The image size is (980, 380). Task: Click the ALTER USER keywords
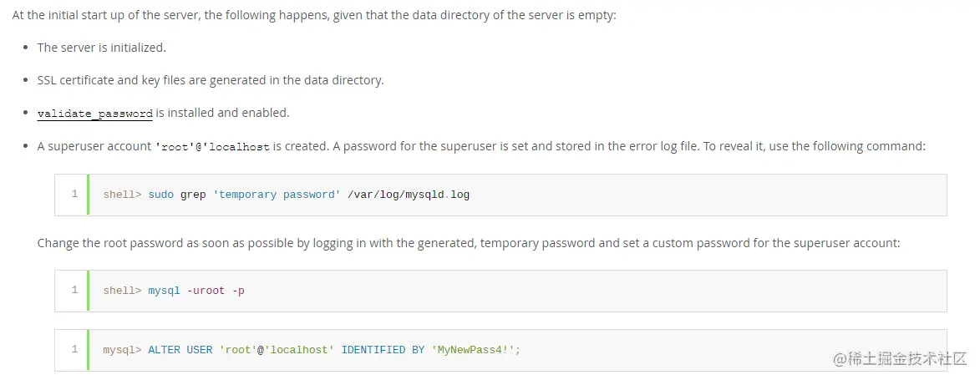coord(180,349)
